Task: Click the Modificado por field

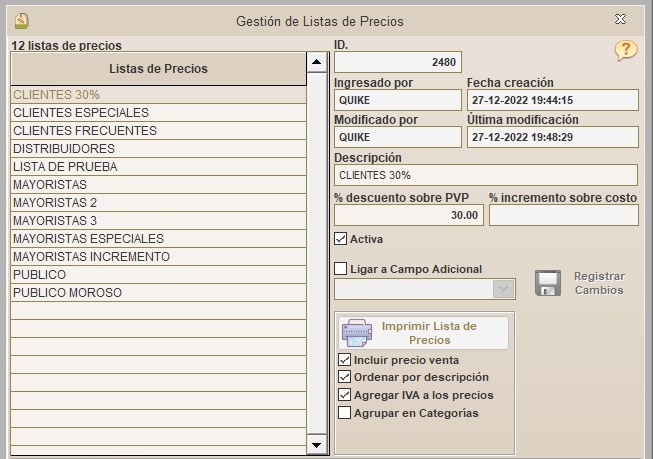Action: 398,137
